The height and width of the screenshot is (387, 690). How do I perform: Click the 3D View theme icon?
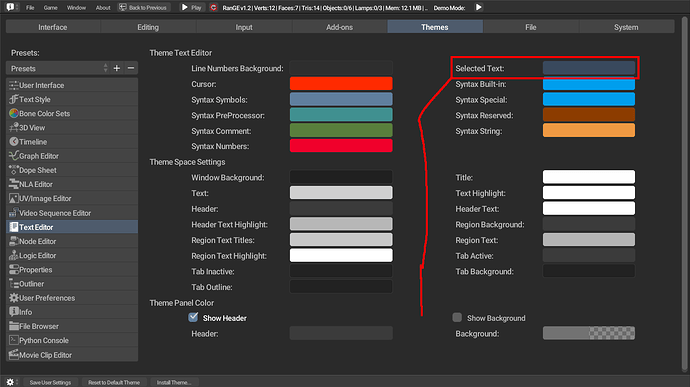14,127
